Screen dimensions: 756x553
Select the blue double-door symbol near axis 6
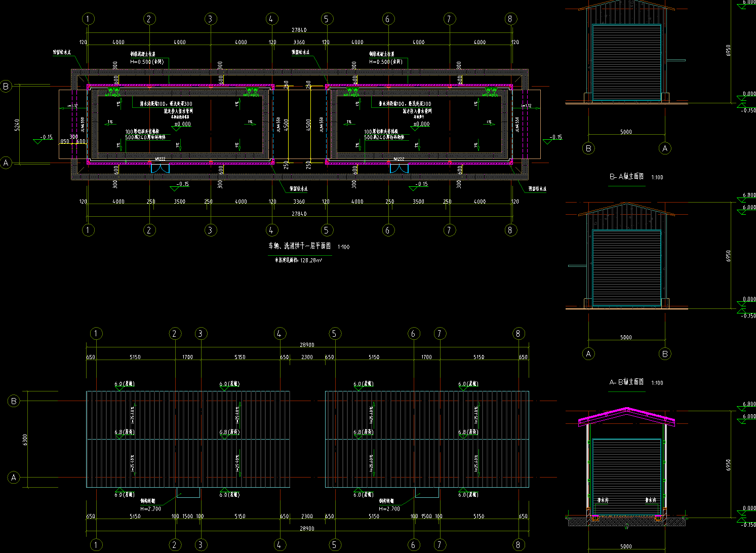[x=399, y=168]
